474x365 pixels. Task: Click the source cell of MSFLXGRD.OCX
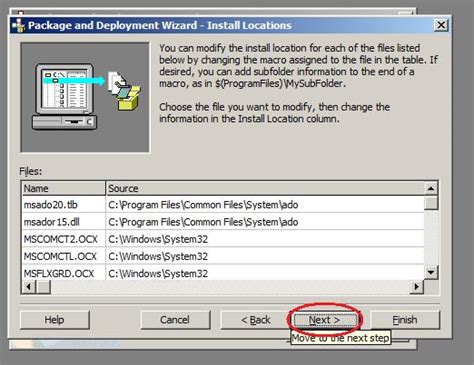(x=265, y=273)
